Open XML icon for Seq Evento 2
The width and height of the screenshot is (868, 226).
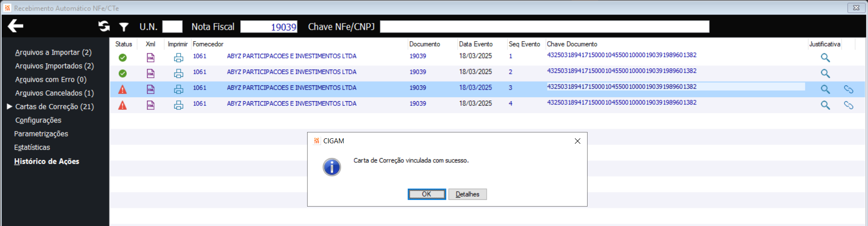[x=151, y=73]
